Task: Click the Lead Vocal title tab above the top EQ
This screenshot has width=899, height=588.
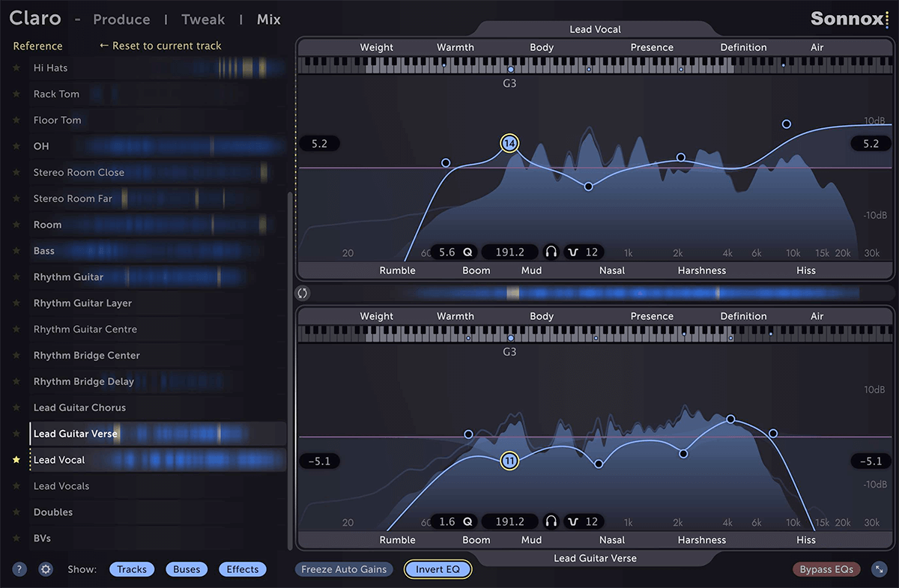Action: click(596, 29)
